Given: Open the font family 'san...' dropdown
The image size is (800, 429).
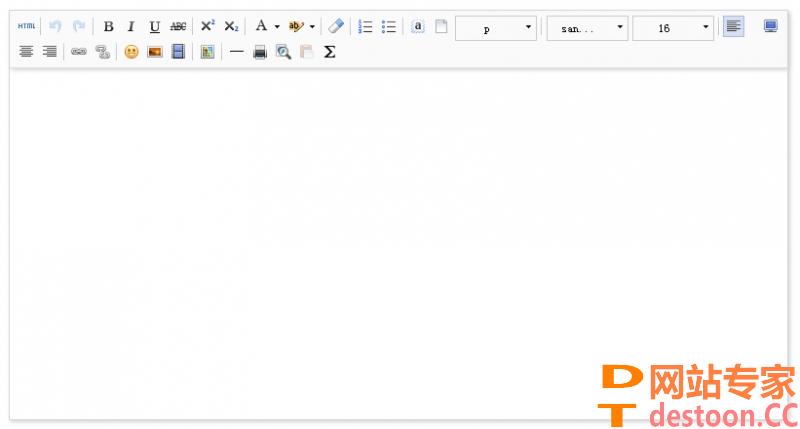Looking at the screenshot, I should pos(587,28).
